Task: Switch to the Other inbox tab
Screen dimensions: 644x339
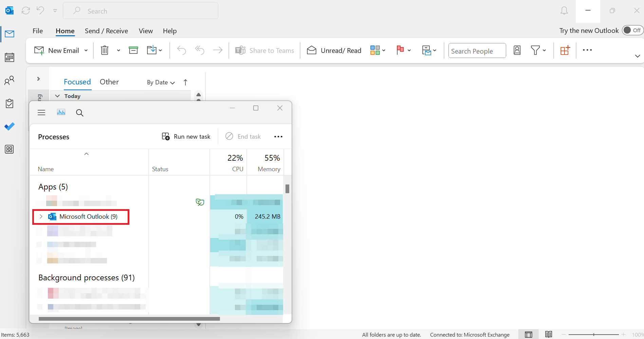Action: pos(109,82)
